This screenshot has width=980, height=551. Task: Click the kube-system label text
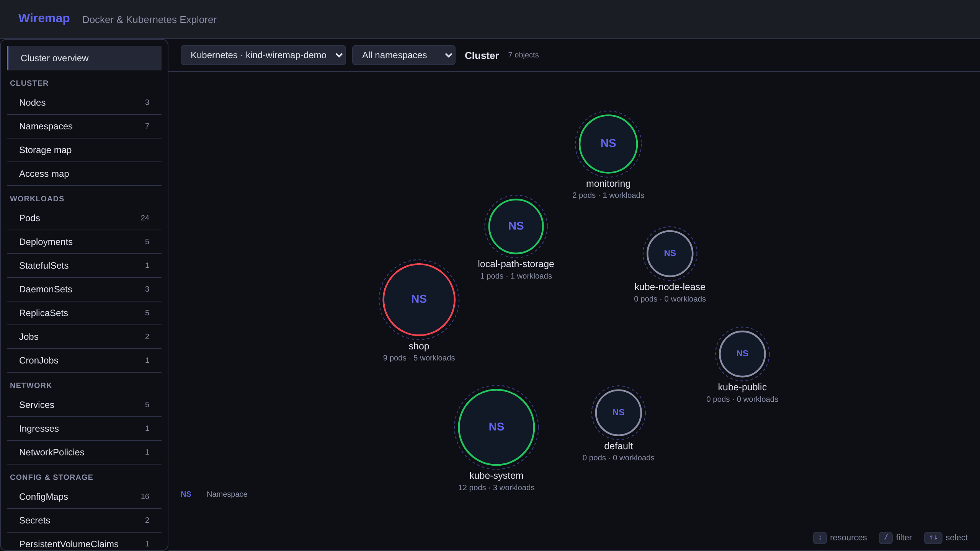[496, 476]
